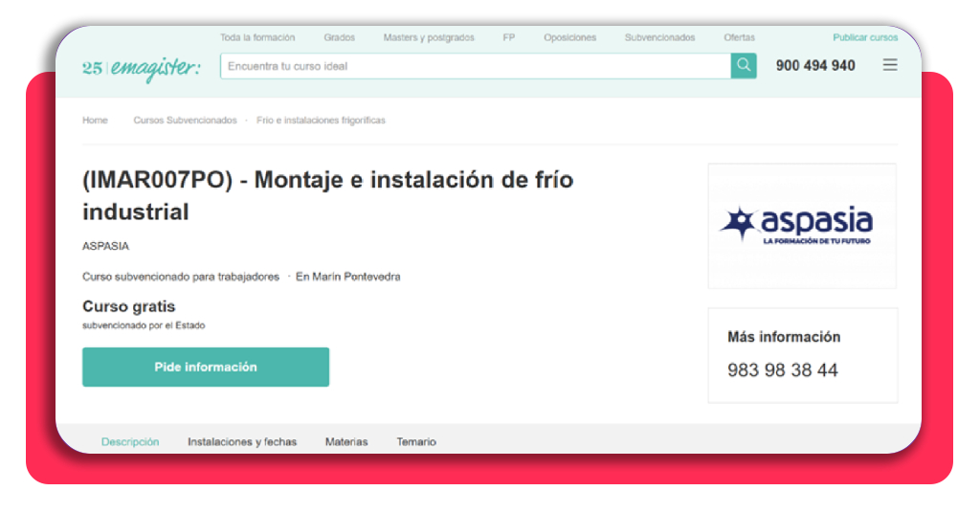Click the phone number 983 98 38 44
Viewport: 980px width, 513px height.
click(783, 369)
